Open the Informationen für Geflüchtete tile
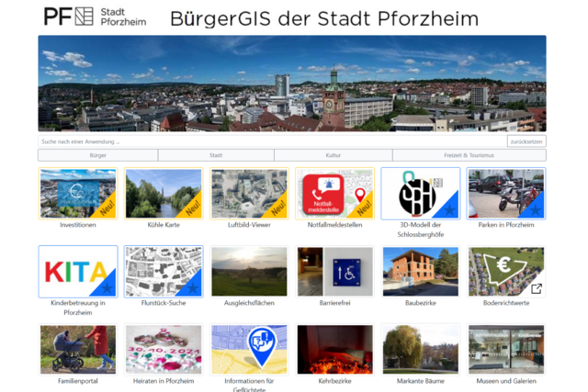Image resolution: width=588 pixels, height=392 pixels. [249, 350]
